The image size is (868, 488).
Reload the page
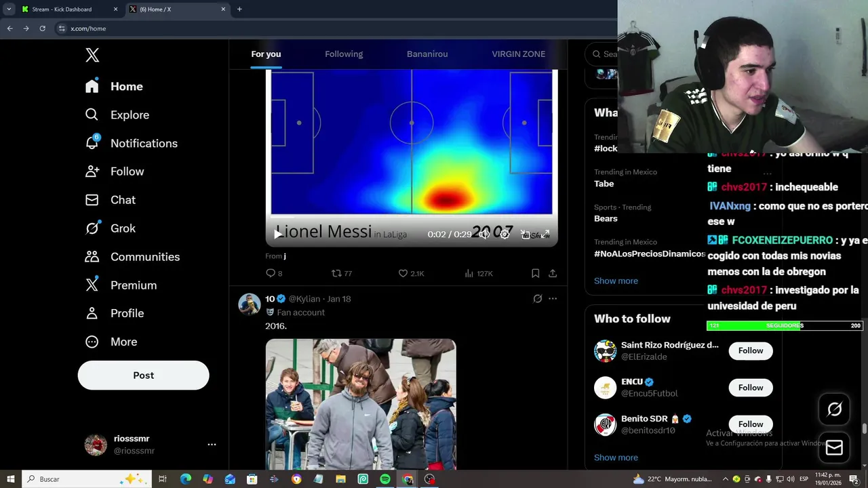tap(42, 28)
